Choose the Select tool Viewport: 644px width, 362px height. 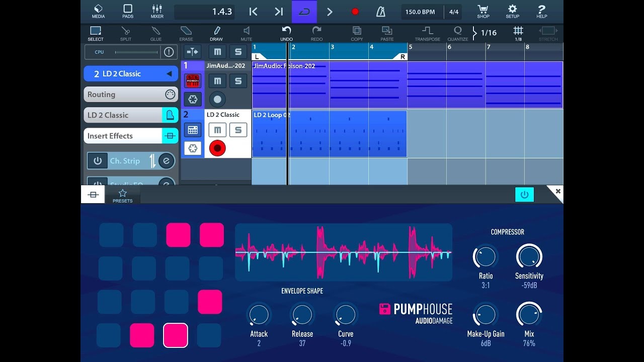coord(96,33)
